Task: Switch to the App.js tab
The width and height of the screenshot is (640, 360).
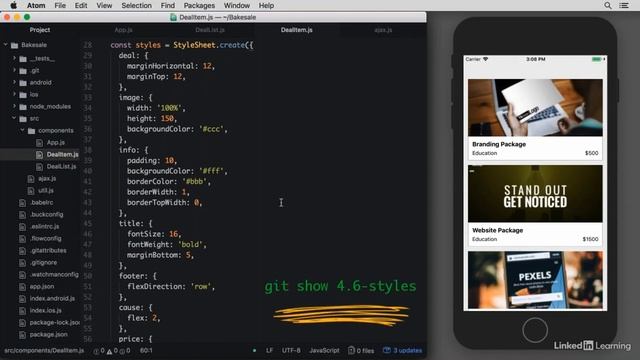Action: pyautogui.click(x=123, y=30)
